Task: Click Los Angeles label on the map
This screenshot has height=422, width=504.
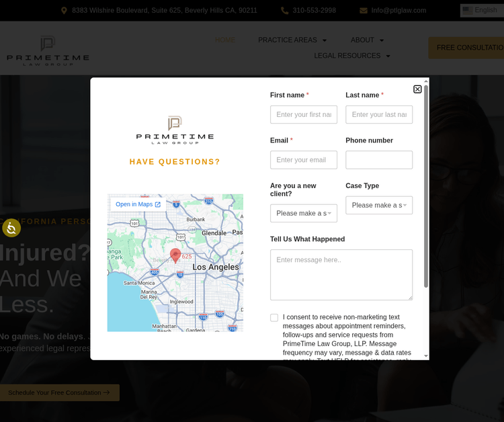Action: pyautogui.click(x=216, y=267)
